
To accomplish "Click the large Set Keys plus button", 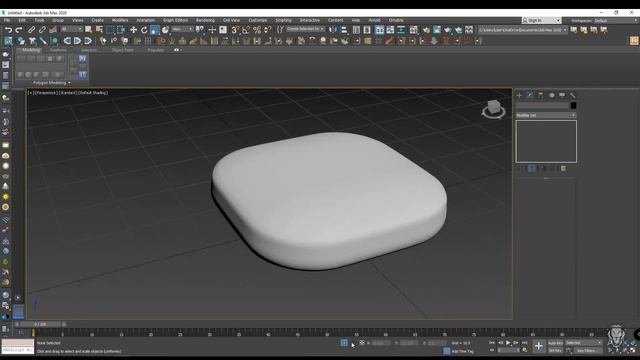I will (x=538, y=346).
